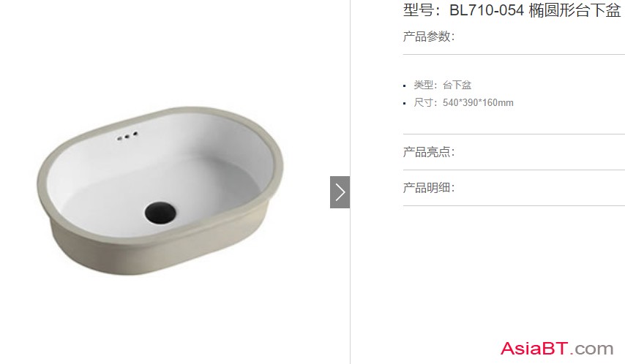Click the red AsiaBT logo text

pyautogui.click(x=534, y=349)
